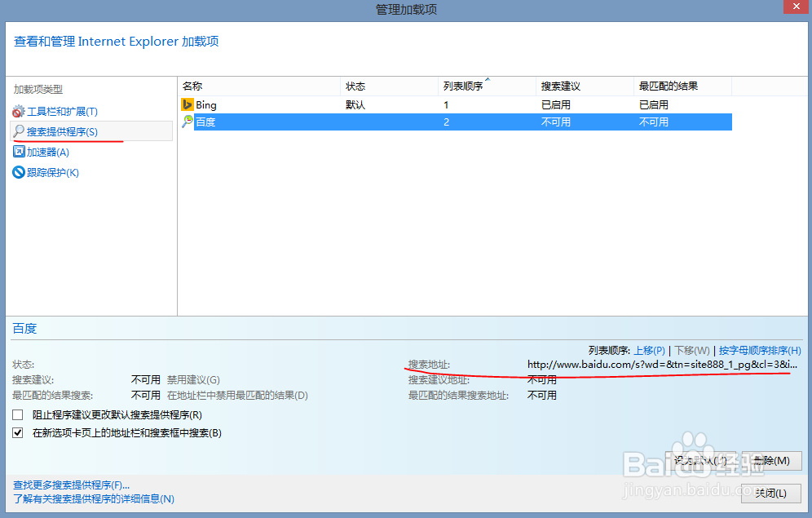Select 工具栏和扩展(T) add-on type
This screenshot has width=812, height=518.
pyautogui.click(x=62, y=112)
